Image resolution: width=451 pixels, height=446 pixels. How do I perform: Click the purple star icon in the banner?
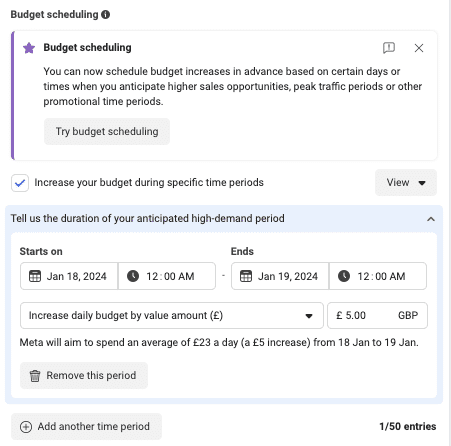click(29, 48)
